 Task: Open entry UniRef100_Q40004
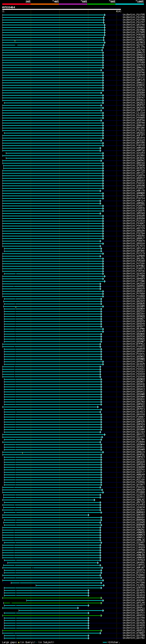click(134, 414)
